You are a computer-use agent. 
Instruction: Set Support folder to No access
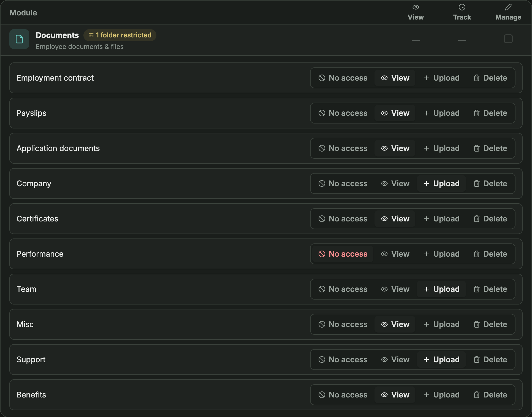click(x=343, y=360)
